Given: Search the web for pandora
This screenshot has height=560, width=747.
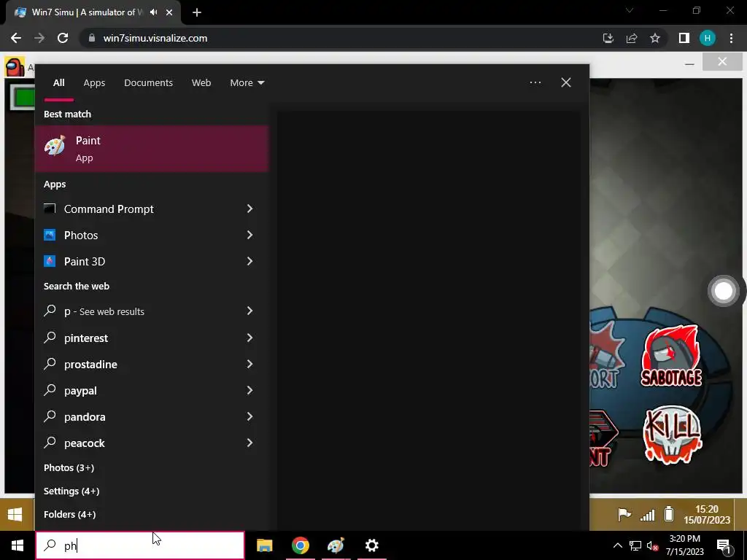Looking at the screenshot, I should tap(85, 416).
